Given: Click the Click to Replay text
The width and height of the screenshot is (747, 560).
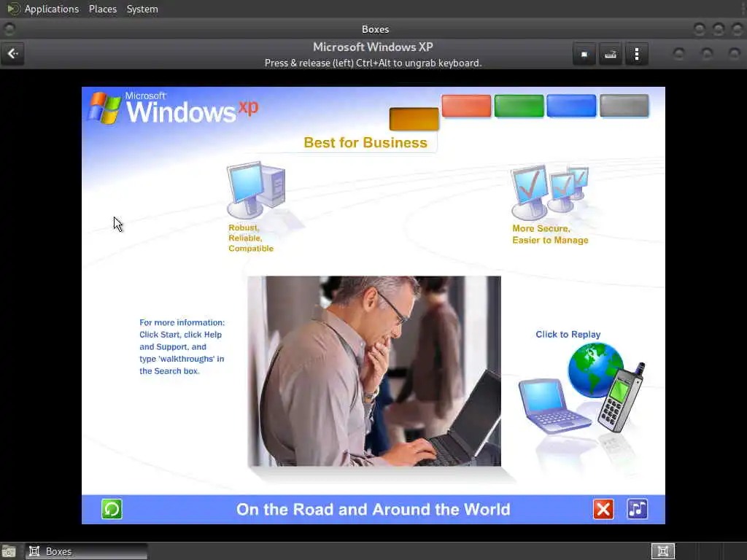Looking at the screenshot, I should tap(568, 334).
